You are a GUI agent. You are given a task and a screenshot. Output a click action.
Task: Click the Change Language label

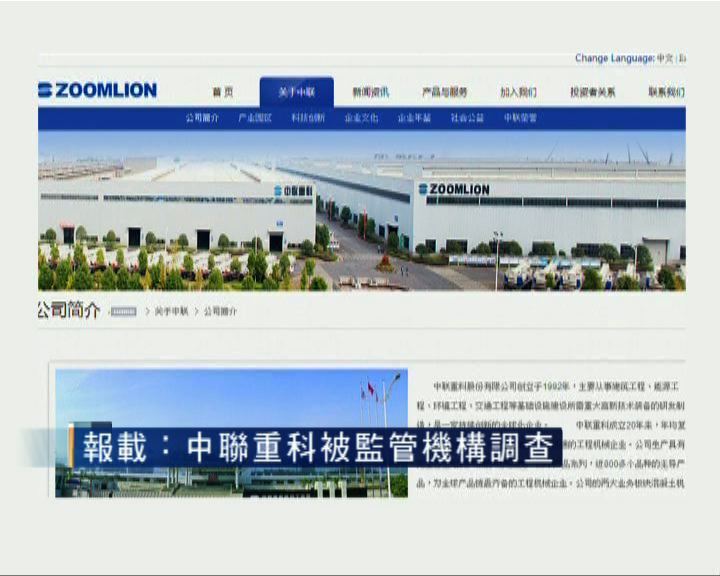coord(615,58)
